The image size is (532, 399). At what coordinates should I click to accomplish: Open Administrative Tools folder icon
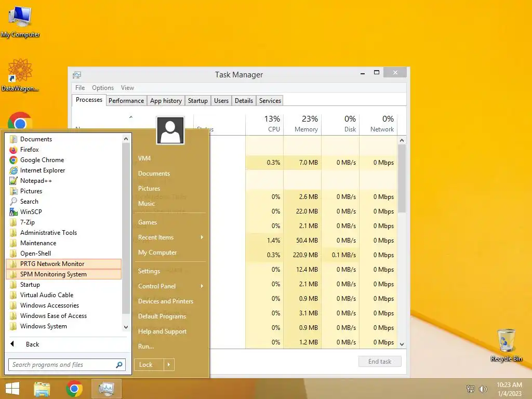point(13,233)
